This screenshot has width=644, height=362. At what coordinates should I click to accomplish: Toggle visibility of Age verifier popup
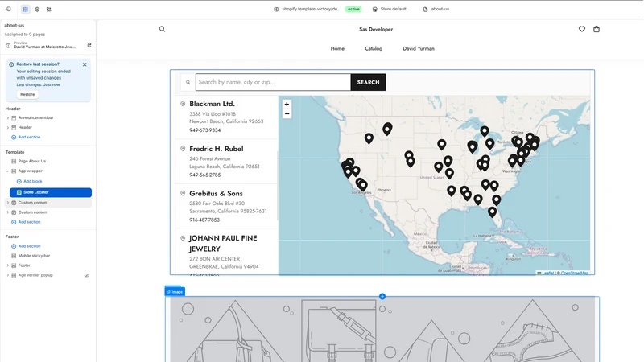(x=87, y=275)
